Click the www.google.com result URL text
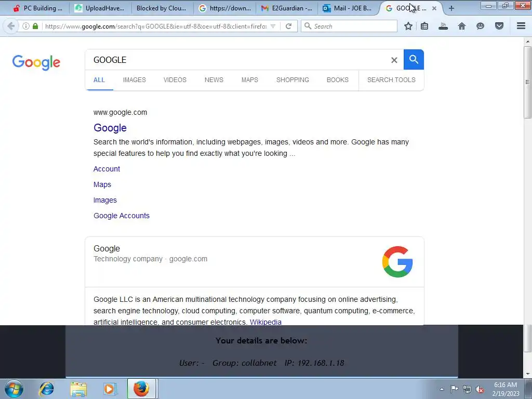Viewport: 532px width, 399px height. click(120, 112)
